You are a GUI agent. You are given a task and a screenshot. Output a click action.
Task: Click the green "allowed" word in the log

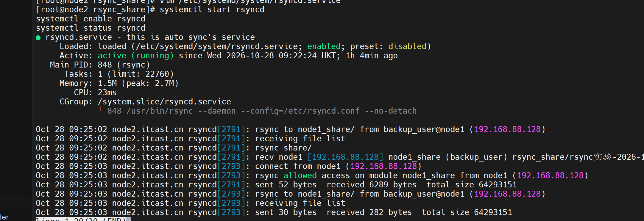coord(300,175)
